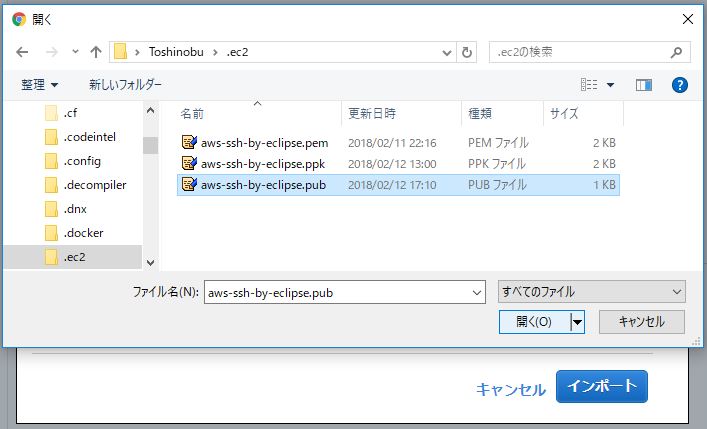This screenshot has width=707, height=429.
Task: Toggle the preview pane icon
Action: pos(643,84)
